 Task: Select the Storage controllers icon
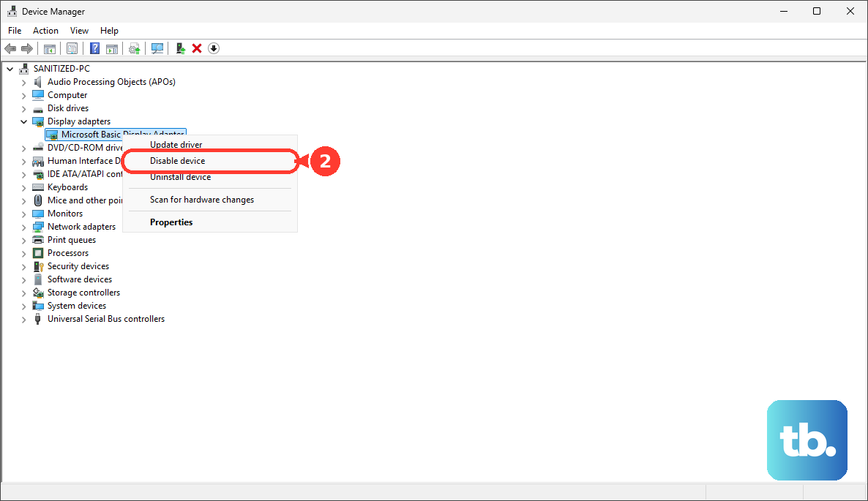tap(37, 293)
